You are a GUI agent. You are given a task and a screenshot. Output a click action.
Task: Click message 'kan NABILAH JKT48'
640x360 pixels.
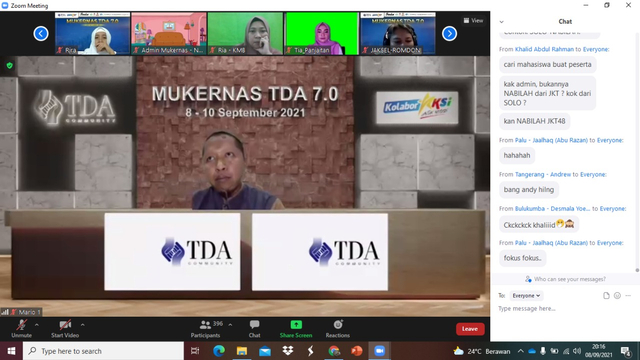coord(534,121)
